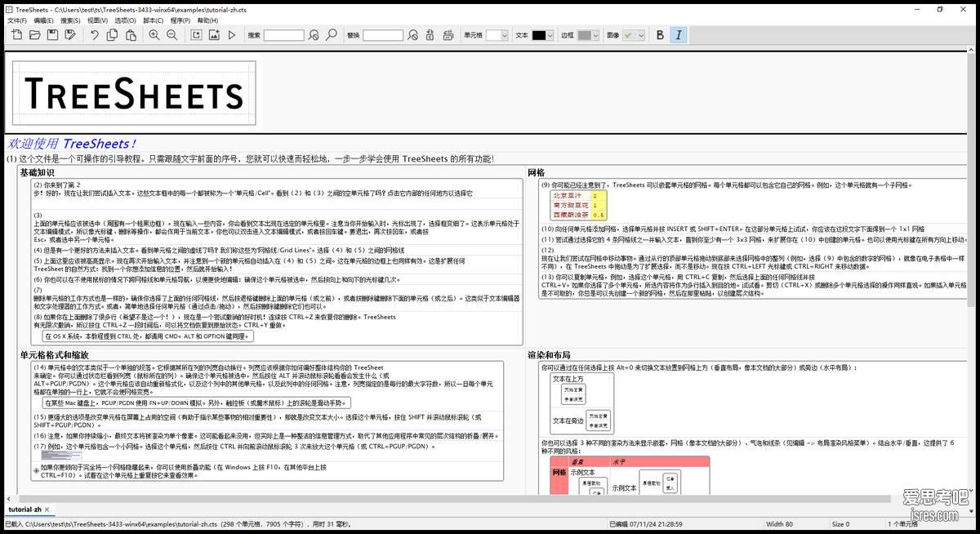Click the Paste clipboard icon
980x534 pixels.
click(130, 35)
